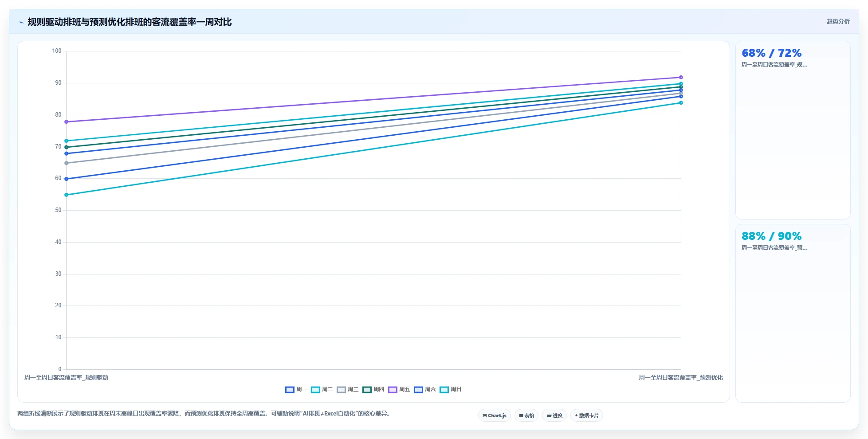Click the panel title 规则驱动排班与预测优化排班
Image resolution: width=868 pixels, height=439 pixels.
pos(130,22)
